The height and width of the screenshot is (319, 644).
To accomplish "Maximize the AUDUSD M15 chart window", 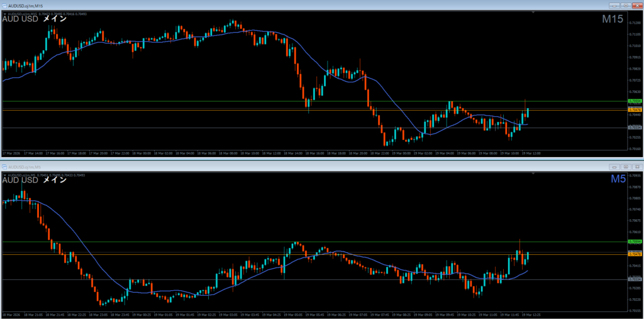I will (x=626, y=6).
